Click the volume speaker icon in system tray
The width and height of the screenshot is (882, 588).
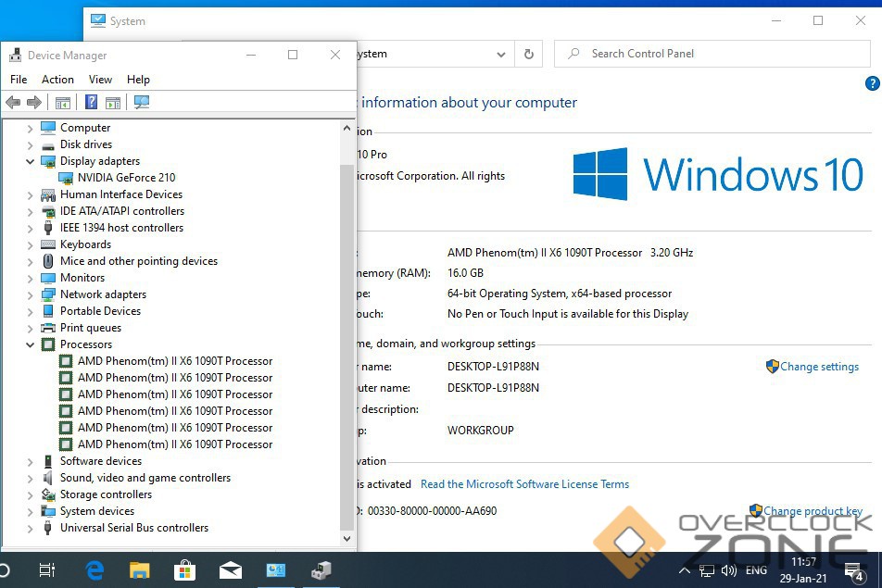pyautogui.click(x=729, y=570)
